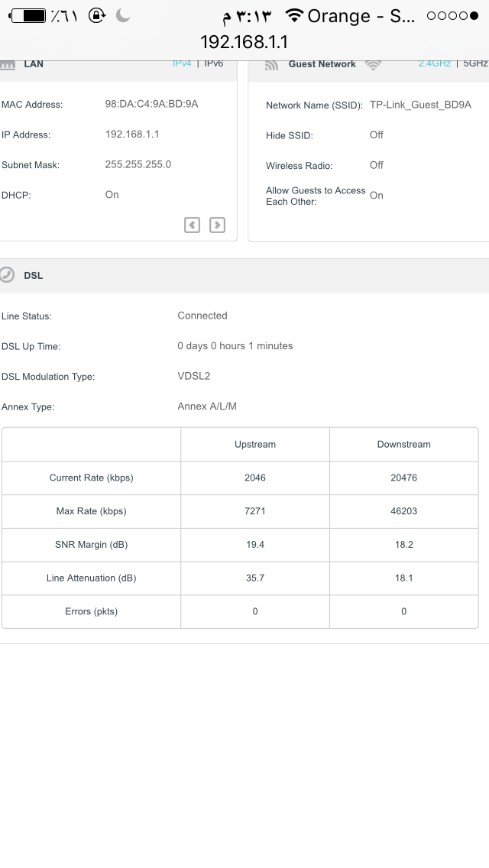489x868 pixels.
Task: Tap the Guest Network signal icon
Action: [271, 65]
